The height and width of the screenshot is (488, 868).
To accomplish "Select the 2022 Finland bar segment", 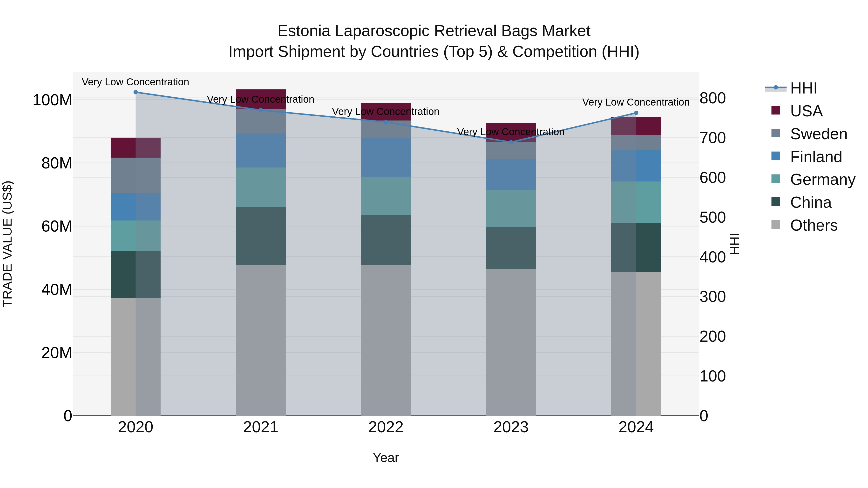I will pyautogui.click(x=386, y=158).
